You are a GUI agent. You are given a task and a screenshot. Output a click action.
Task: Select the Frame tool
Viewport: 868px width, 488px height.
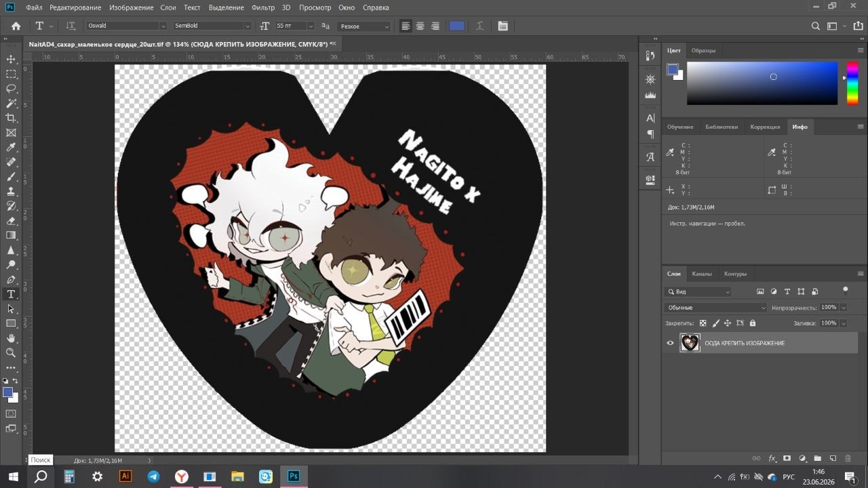[11, 133]
